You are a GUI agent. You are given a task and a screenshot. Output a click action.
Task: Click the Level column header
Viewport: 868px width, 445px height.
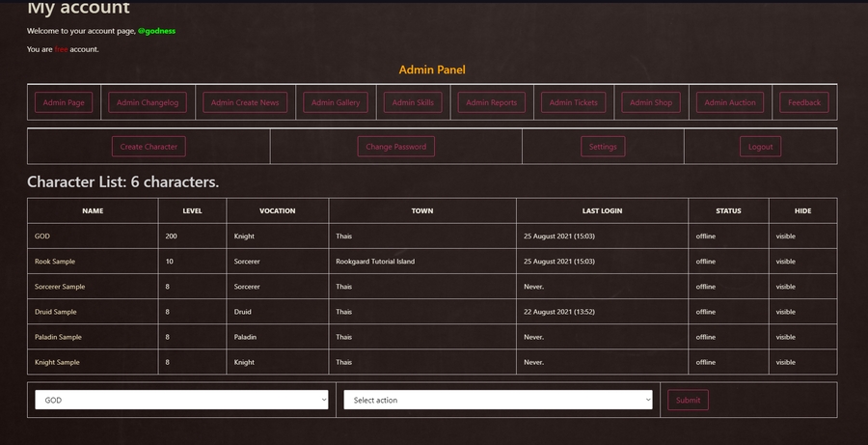point(193,210)
